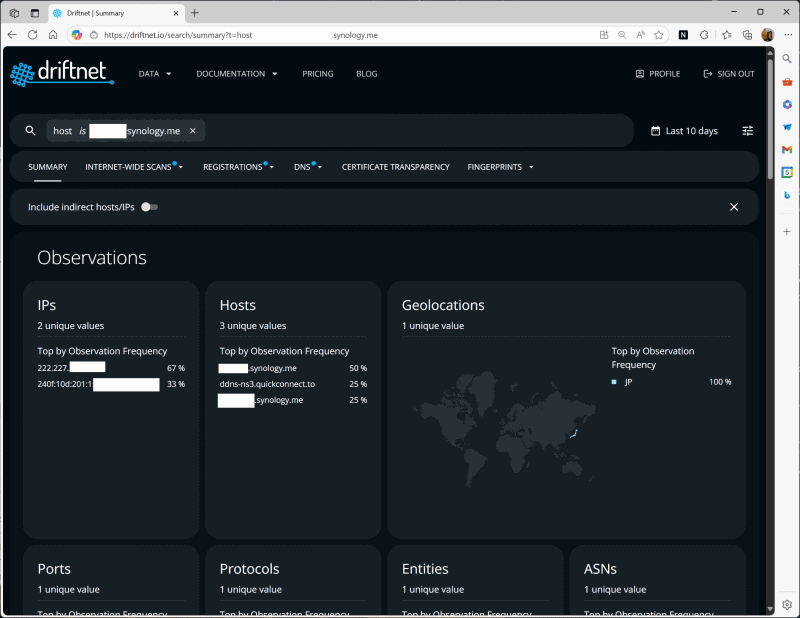The width and height of the screenshot is (800, 618).
Task: Open the filter settings sliders icon
Action: tap(747, 131)
